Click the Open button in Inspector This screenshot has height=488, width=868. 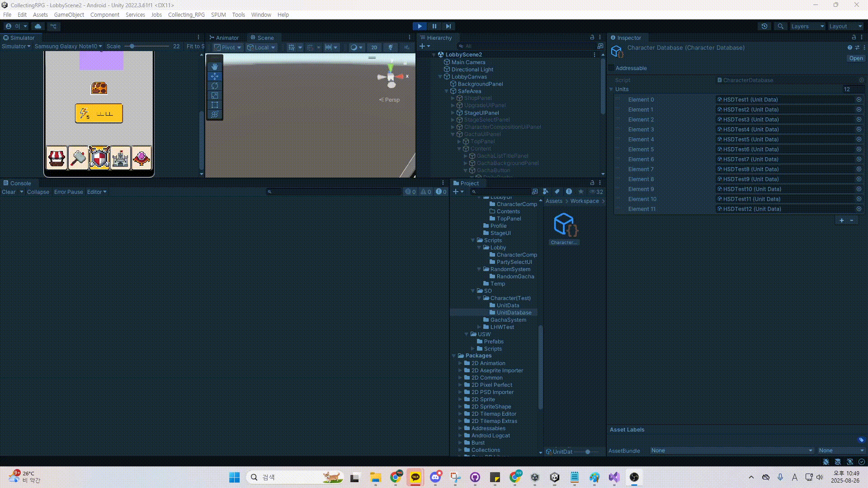point(855,58)
